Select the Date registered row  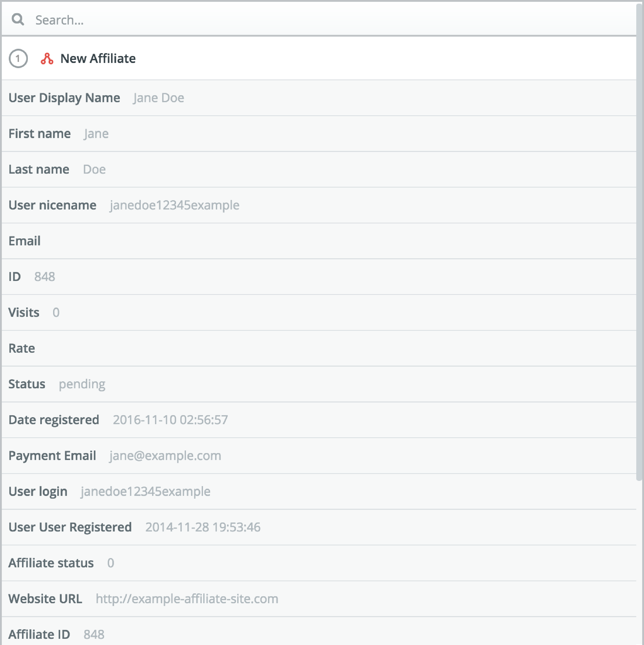coord(319,420)
